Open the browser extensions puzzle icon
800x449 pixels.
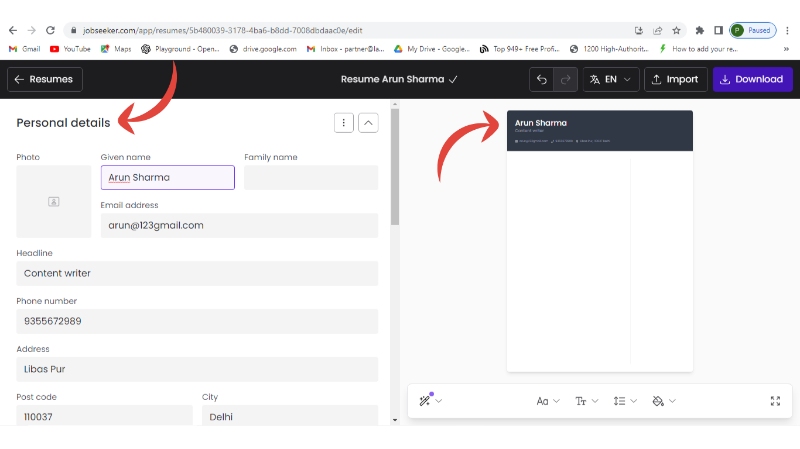tap(700, 30)
